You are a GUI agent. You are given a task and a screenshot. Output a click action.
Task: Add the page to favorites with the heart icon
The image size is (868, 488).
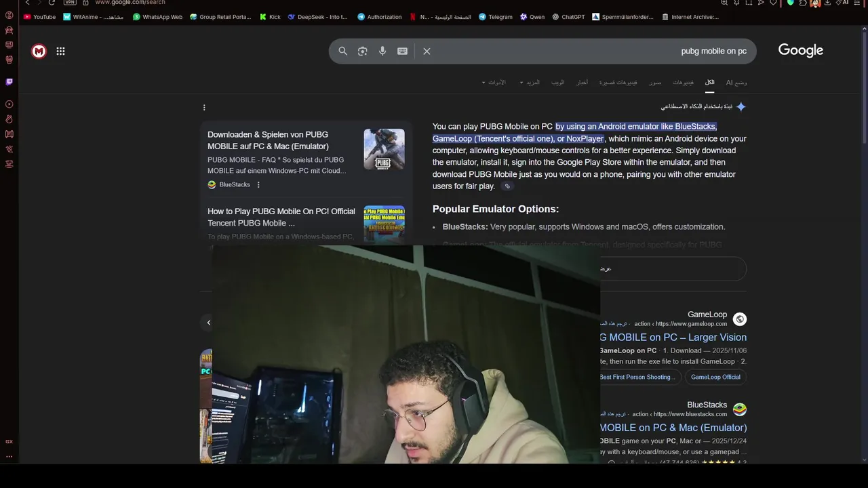pos(773,3)
